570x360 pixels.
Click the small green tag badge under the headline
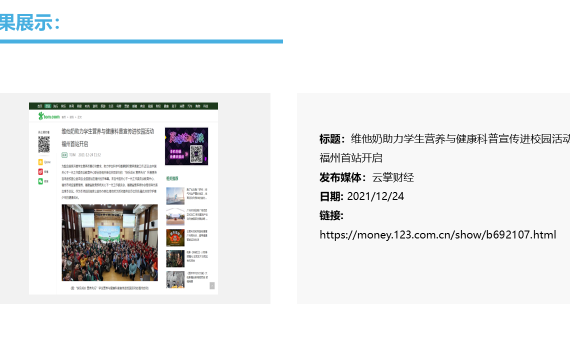64,155
